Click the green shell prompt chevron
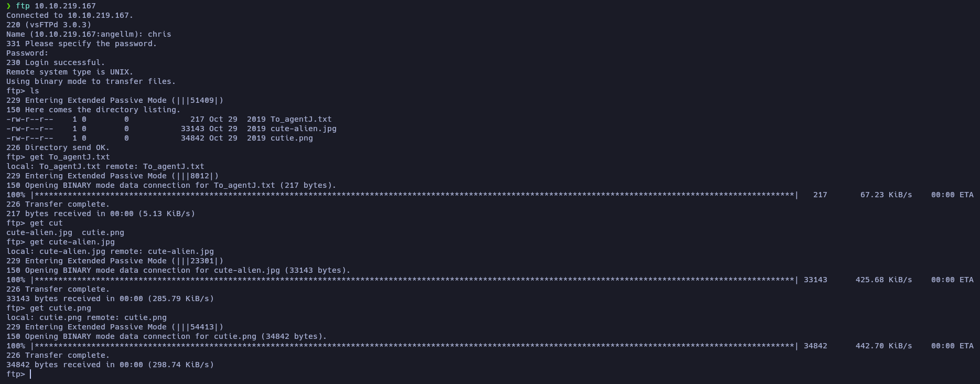Viewport: 980px width, 384px height. pyautogui.click(x=8, y=6)
